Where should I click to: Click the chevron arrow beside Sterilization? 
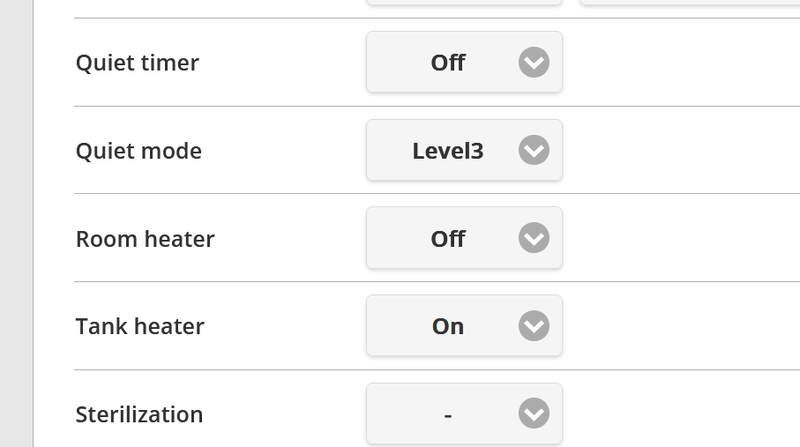tap(534, 413)
